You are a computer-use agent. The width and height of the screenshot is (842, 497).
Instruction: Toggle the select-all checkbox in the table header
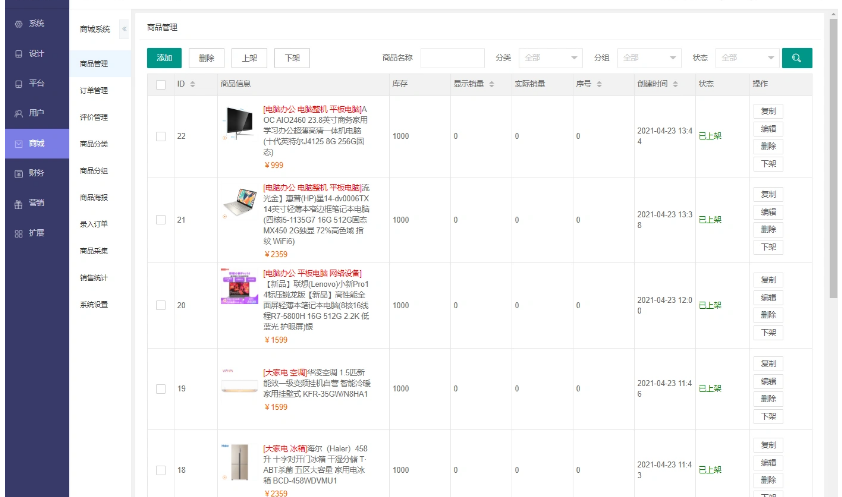(161, 84)
